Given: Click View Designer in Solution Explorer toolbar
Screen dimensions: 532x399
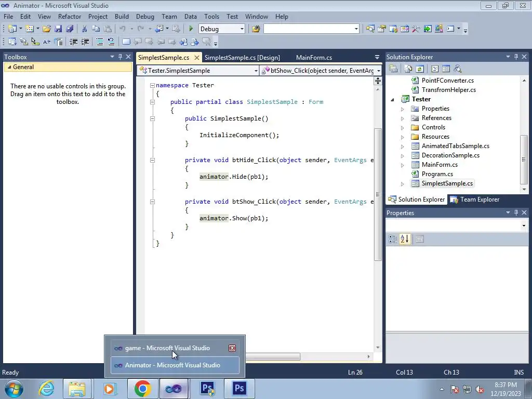Looking at the screenshot, I should point(446,69).
